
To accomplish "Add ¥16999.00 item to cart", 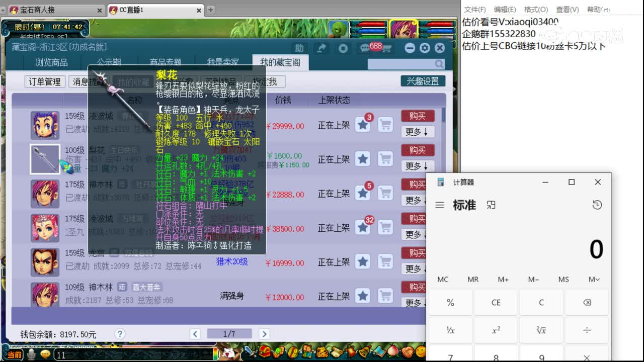I will click(x=385, y=261).
